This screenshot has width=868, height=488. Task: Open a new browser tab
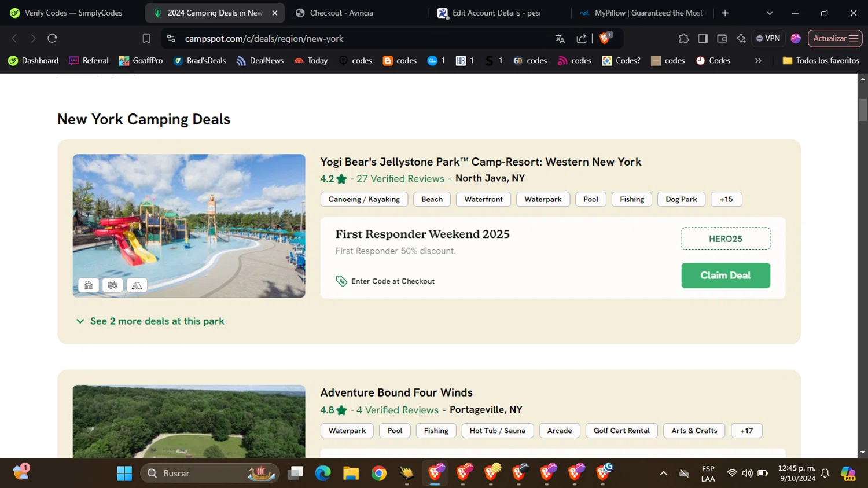725,13
